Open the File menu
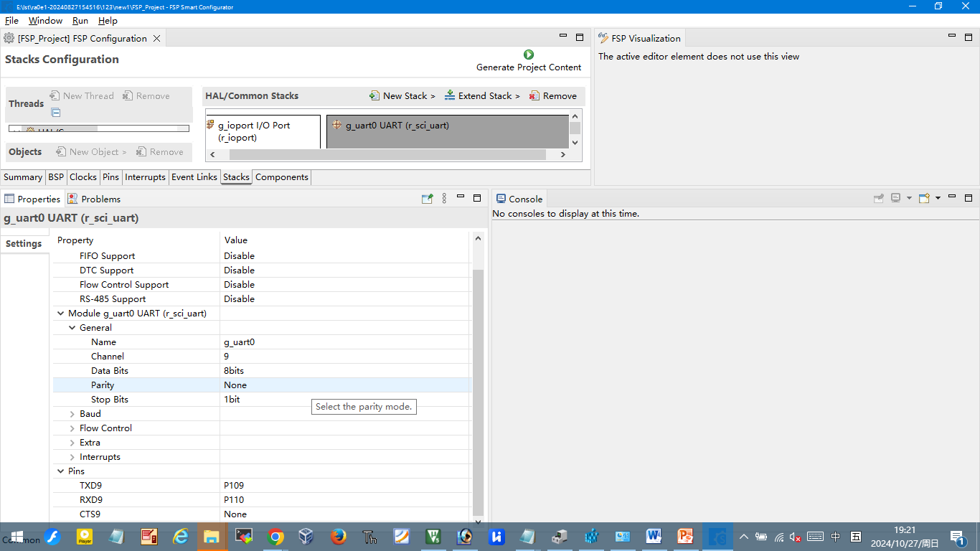Viewport: 980px width, 551px height. point(11,21)
